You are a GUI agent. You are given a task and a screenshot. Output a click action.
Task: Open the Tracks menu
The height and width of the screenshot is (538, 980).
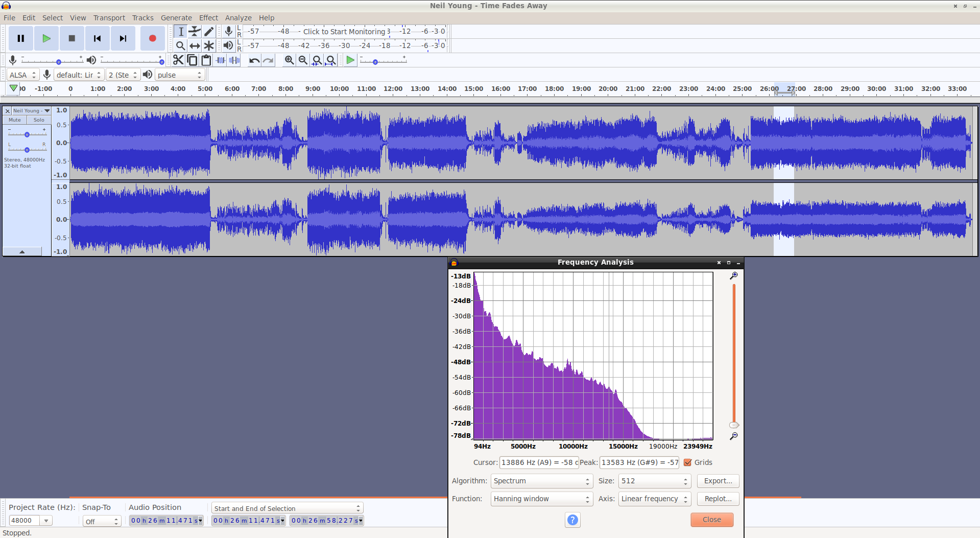click(x=142, y=18)
